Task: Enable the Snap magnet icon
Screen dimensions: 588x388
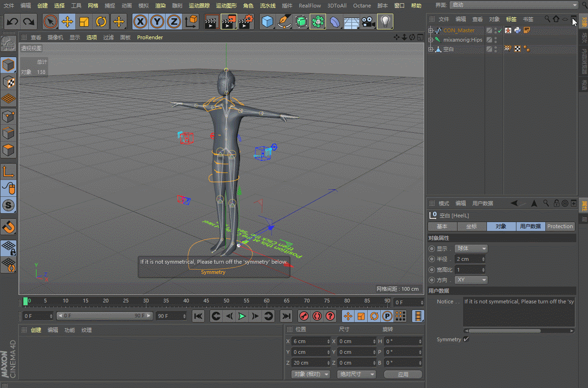Action: (8, 227)
